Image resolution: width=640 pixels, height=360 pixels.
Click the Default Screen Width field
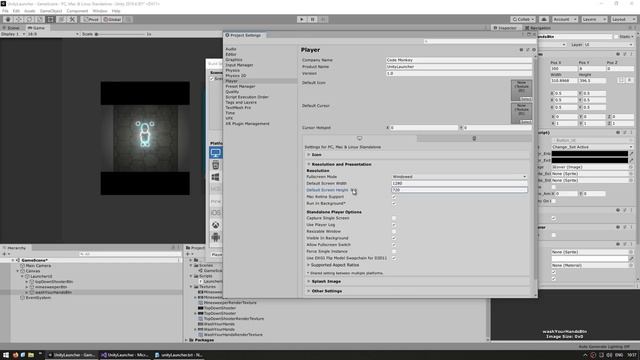pos(459,183)
